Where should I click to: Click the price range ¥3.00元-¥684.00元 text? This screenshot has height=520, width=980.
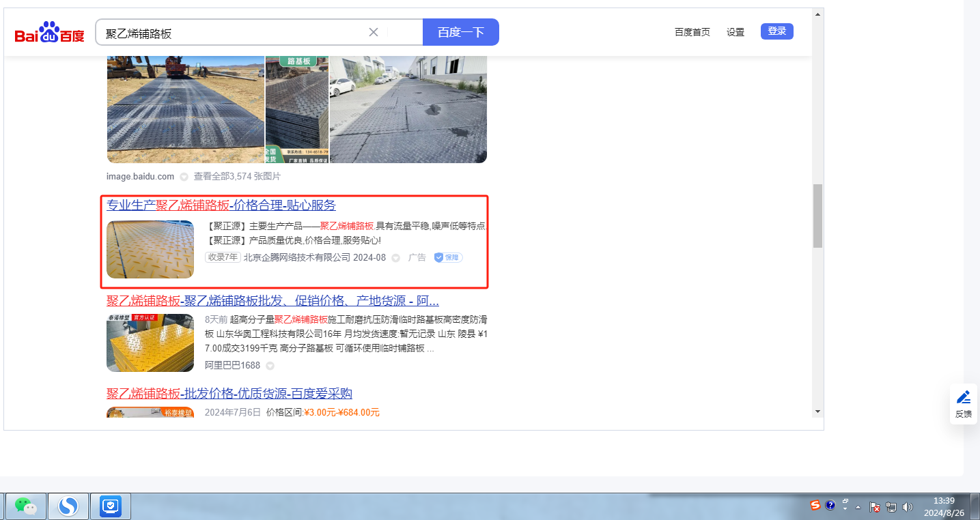(341, 412)
